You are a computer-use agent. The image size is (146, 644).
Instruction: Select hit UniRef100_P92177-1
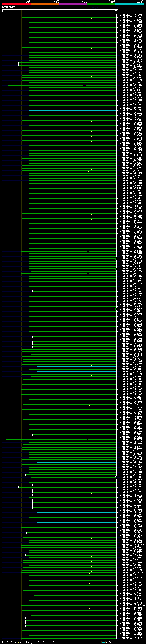pyautogui.click(x=132, y=545)
